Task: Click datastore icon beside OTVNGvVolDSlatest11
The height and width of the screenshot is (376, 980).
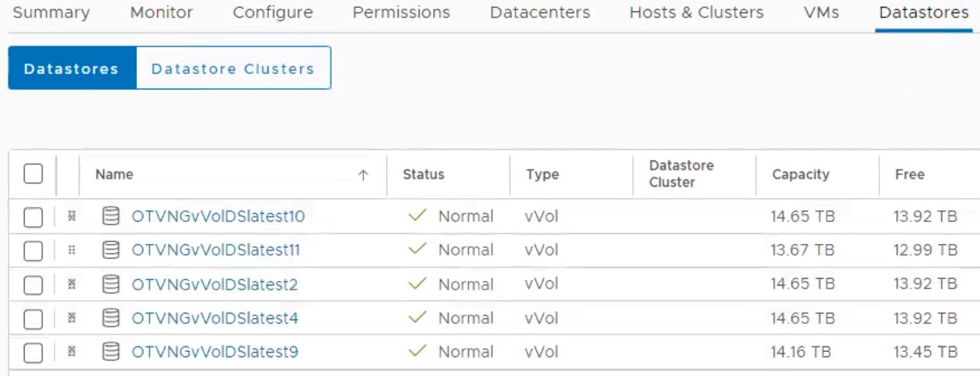Action: coord(111,250)
